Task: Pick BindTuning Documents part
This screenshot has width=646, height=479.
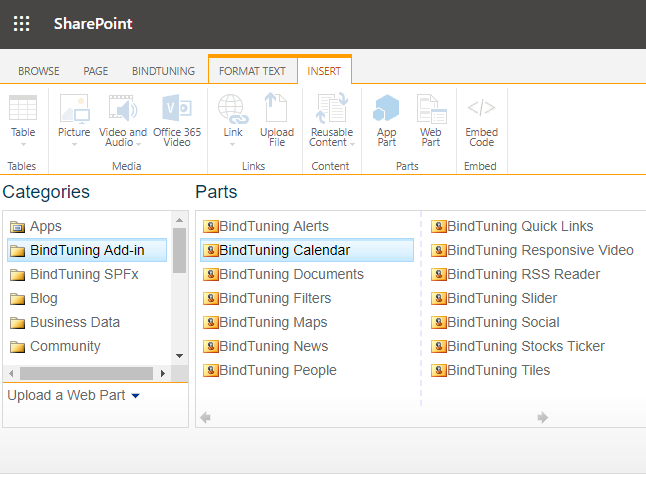Action: (x=283, y=274)
